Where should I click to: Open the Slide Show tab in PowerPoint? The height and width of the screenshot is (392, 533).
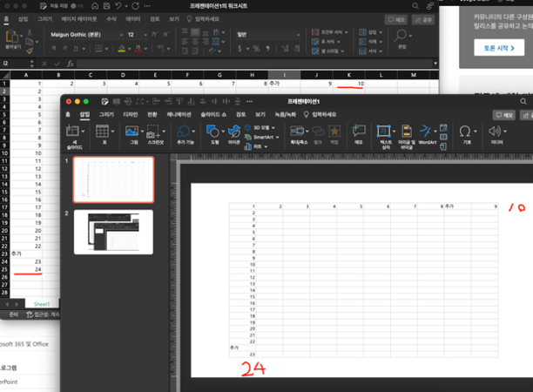click(213, 115)
